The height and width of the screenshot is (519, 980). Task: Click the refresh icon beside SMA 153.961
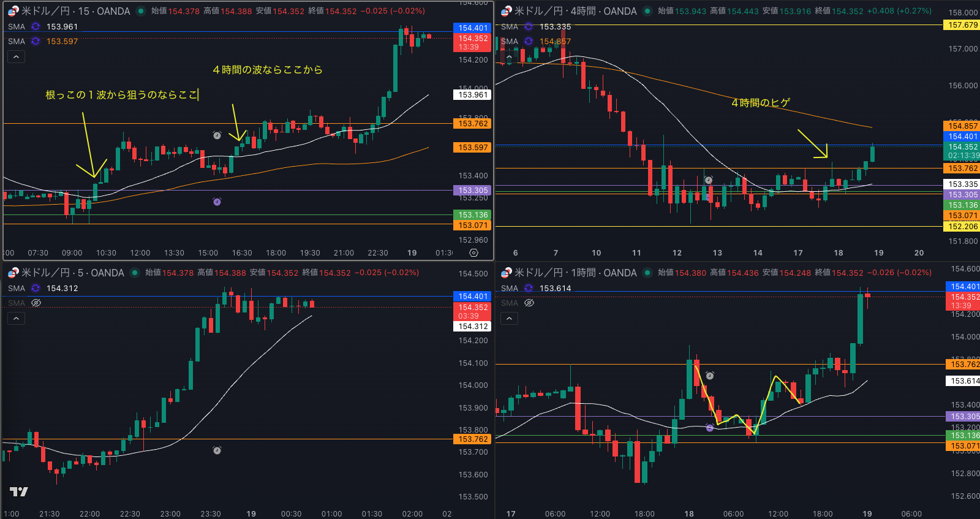click(x=36, y=26)
